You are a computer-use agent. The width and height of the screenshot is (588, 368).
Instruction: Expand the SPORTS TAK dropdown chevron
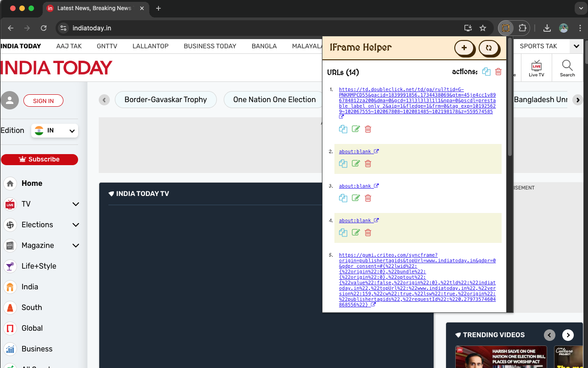[576, 46]
